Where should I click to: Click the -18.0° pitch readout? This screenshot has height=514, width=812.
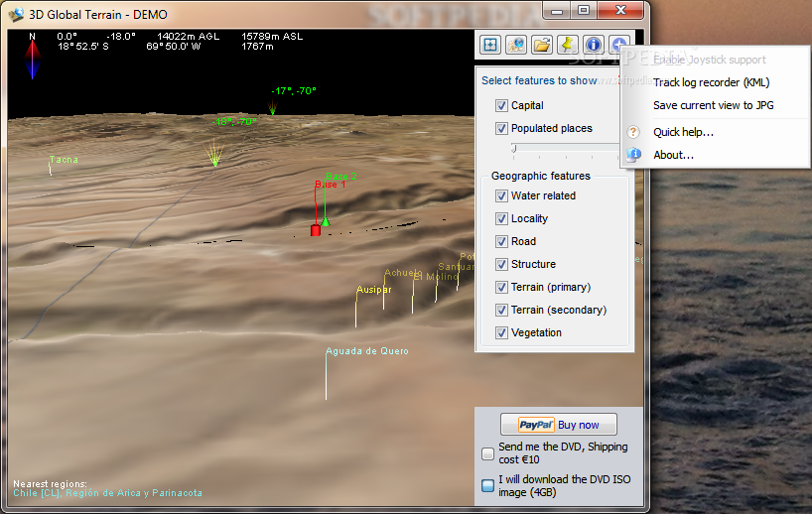(x=121, y=37)
